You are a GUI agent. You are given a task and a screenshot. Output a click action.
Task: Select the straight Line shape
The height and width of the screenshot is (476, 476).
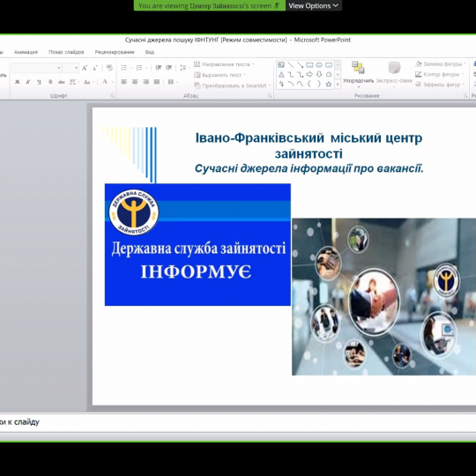[291, 65]
